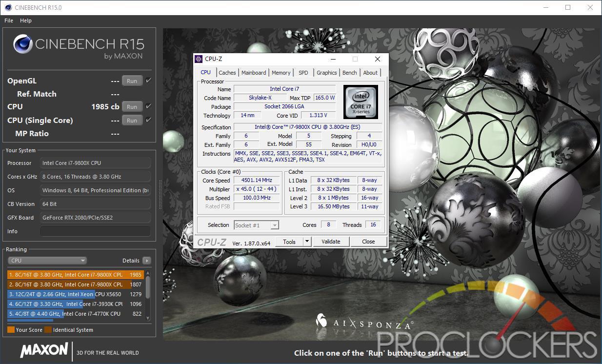Click the Cinebench title bar icon
This screenshot has height=364, width=602.
coord(8,7)
